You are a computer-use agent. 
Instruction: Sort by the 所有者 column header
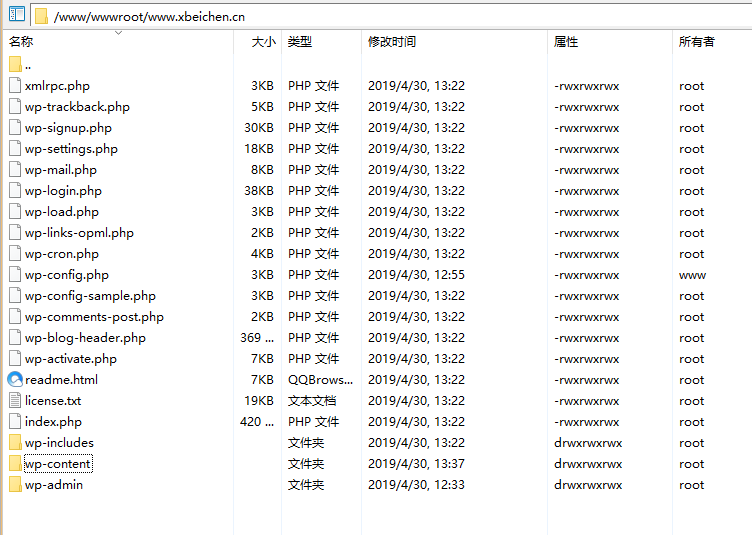pyautogui.click(x=697, y=42)
